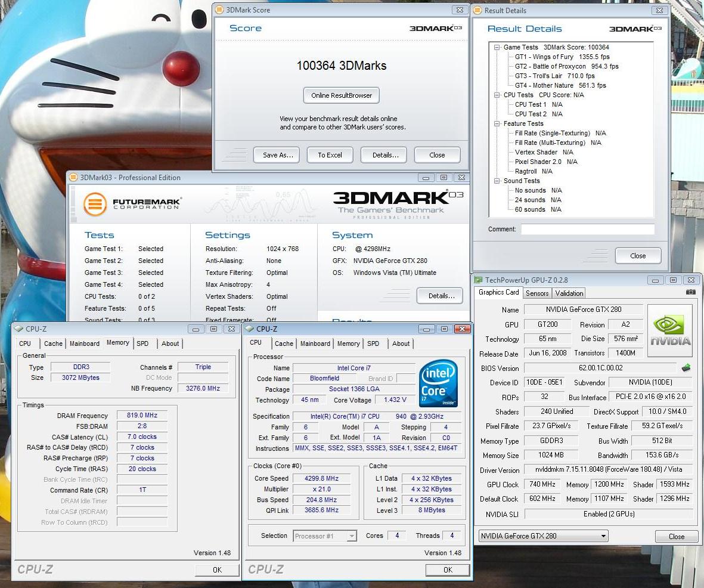Click the 100364 3DMarks score text

(x=341, y=66)
